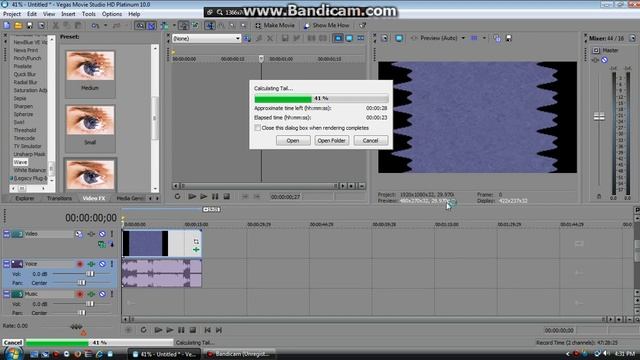The image size is (640, 360).
Task: Toggle trimmer loop playback icon
Action: [177, 196]
